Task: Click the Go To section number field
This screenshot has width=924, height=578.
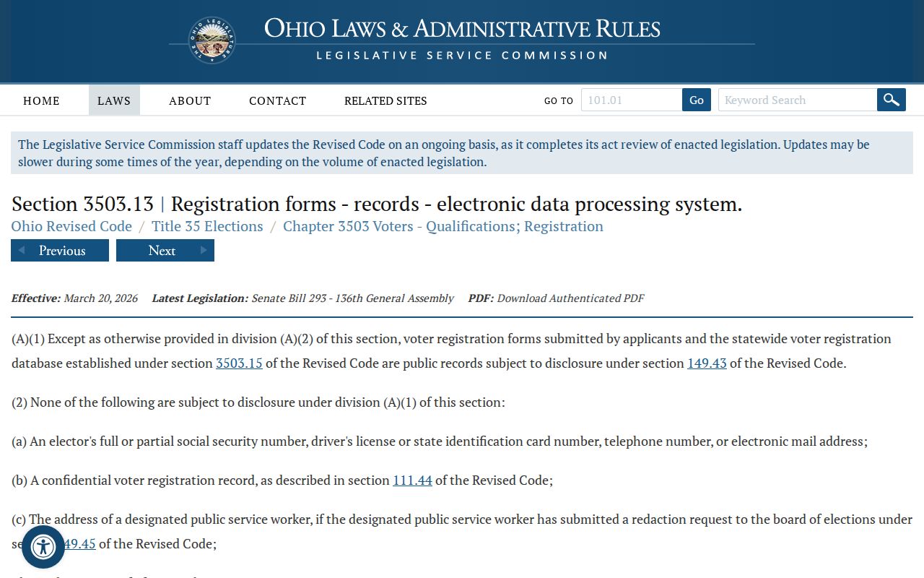Action: tap(632, 100)
